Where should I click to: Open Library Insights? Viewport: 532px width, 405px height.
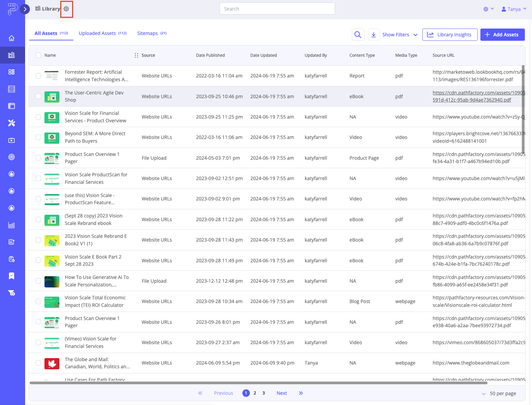450,34
